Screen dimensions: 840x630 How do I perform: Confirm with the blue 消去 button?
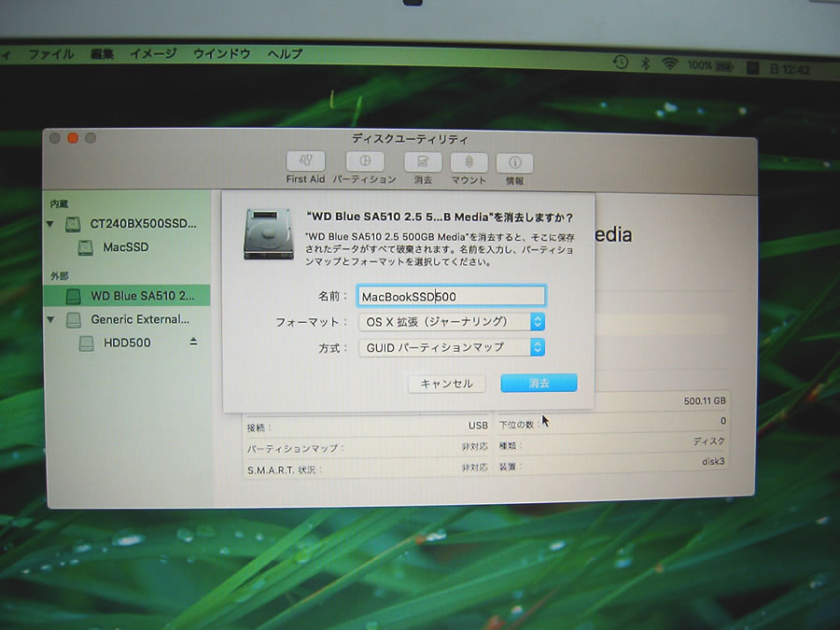tap(539, 383)
